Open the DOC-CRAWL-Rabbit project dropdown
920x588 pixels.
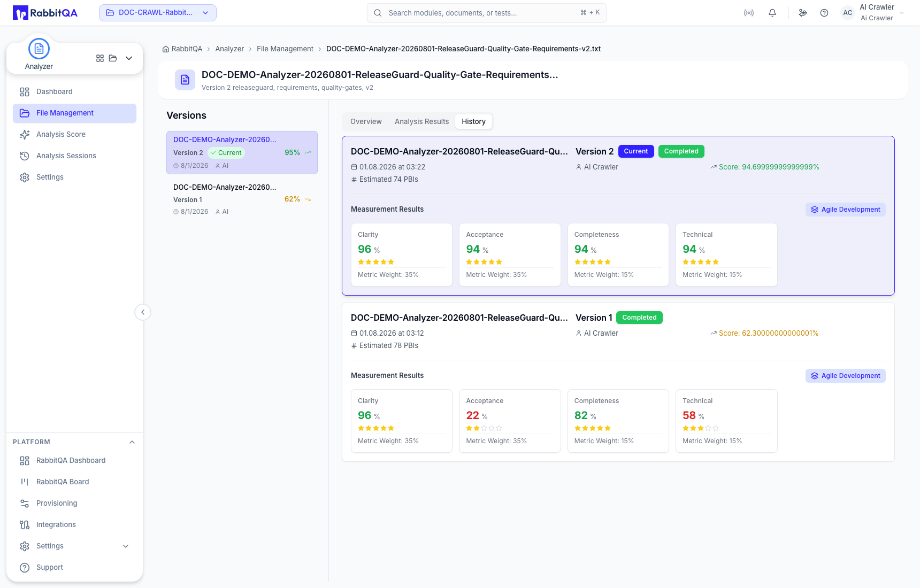(158, 13)
